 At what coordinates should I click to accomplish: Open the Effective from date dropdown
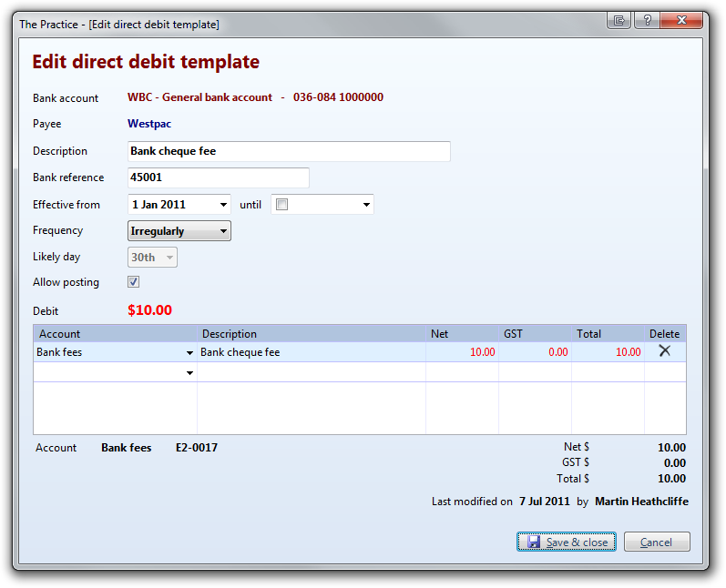click(223, 205)
